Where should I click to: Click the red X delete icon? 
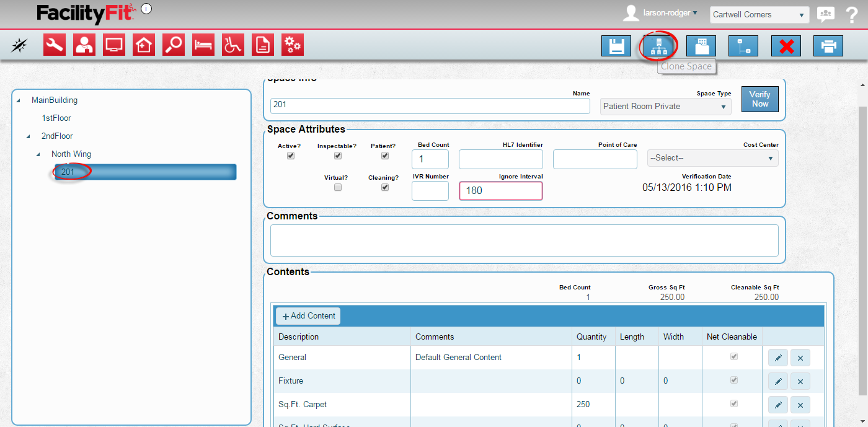pyautogui.click(x=786, y=46)
